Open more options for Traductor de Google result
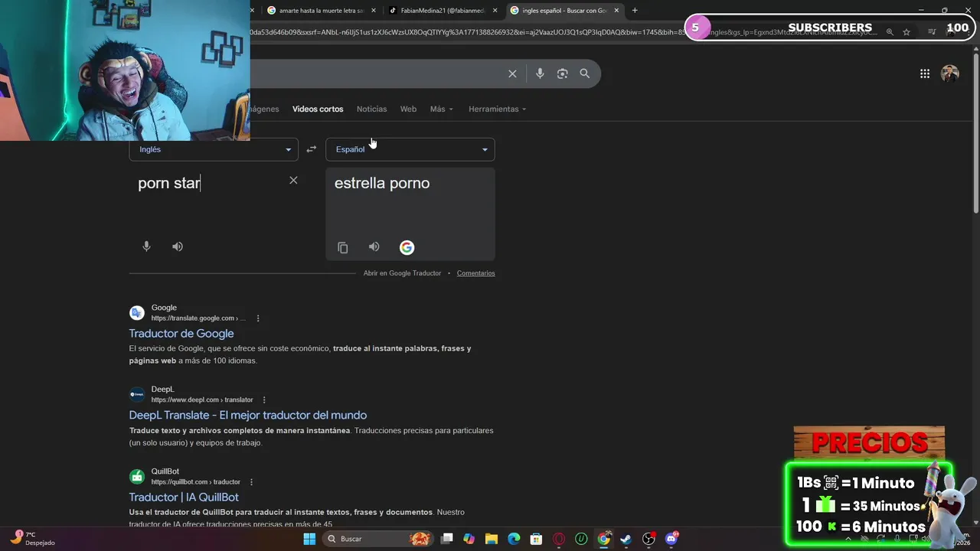980x551 pixels. pos(258,318)
